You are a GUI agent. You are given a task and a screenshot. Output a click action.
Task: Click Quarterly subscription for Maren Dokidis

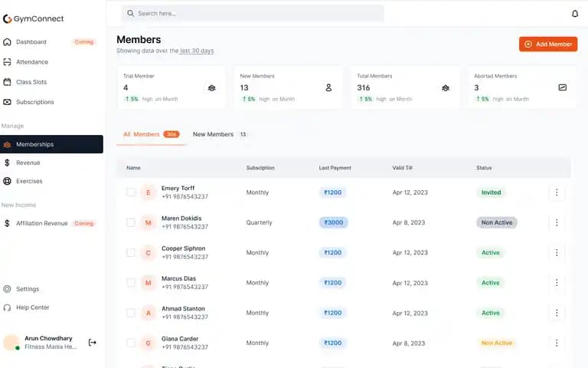coord(259,222)
